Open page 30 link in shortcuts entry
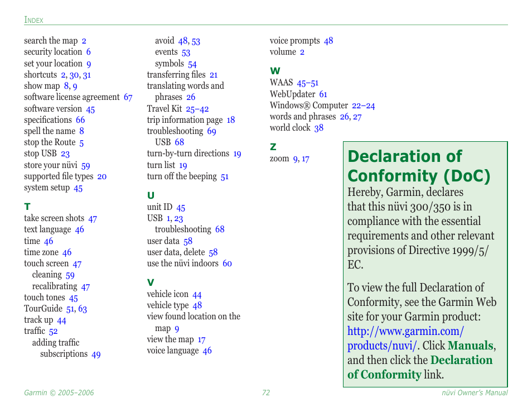Viewport: 532px width, 412px height. pos(74,75)
